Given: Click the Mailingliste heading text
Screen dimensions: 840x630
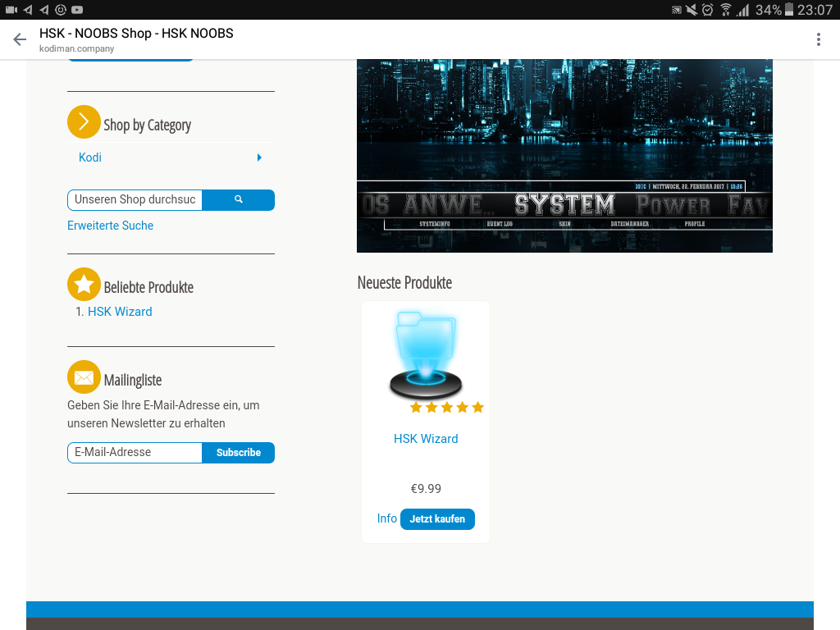Looking at the screenshot, I should [x=133, y=380].
